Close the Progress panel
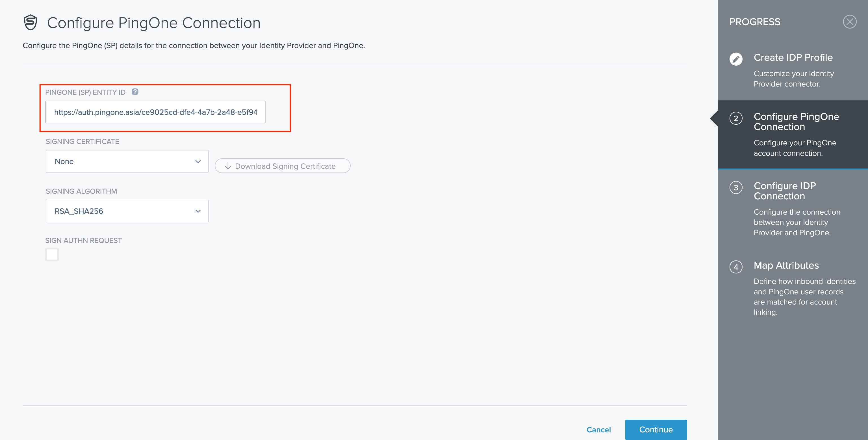This screenshot has height=440, width=868. [850, 21]
